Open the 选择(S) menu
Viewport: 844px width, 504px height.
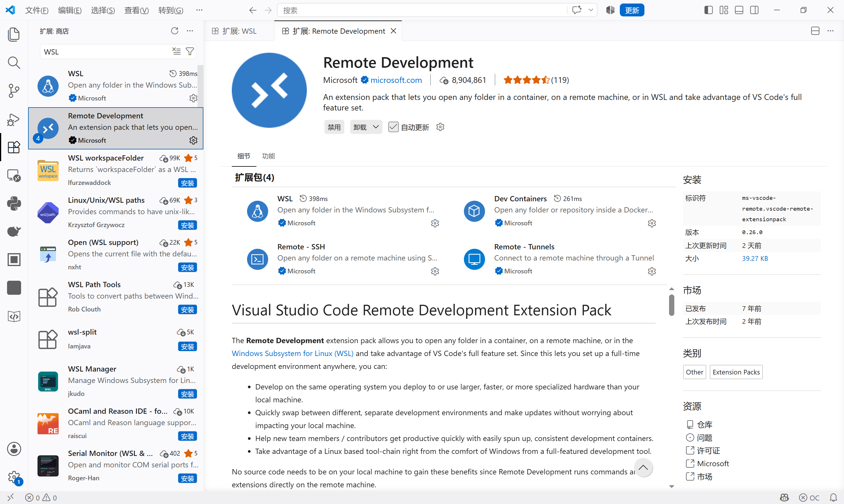click(x=103, y=10)
